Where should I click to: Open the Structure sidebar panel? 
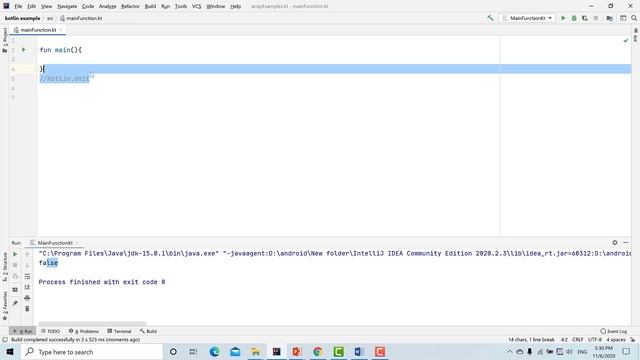pyautogui.click(x=5, y=267)
